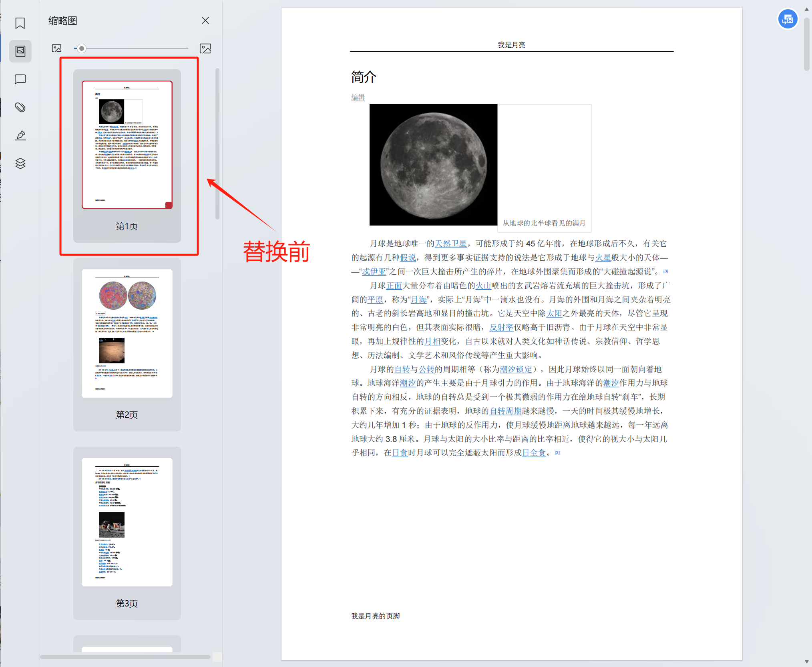Select the thumbnails panel icon
812x667 pixels.
20,51
